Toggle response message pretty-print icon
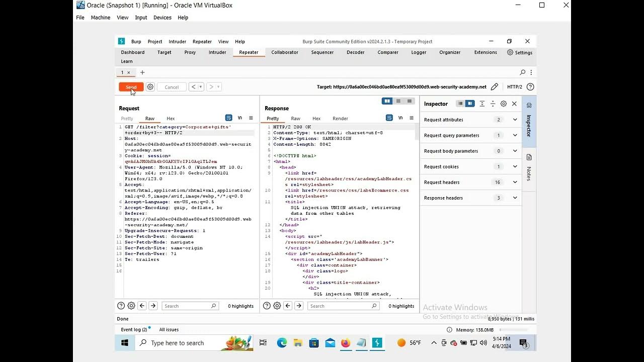This screenshot has width=644, height=362. coord(389,118)
